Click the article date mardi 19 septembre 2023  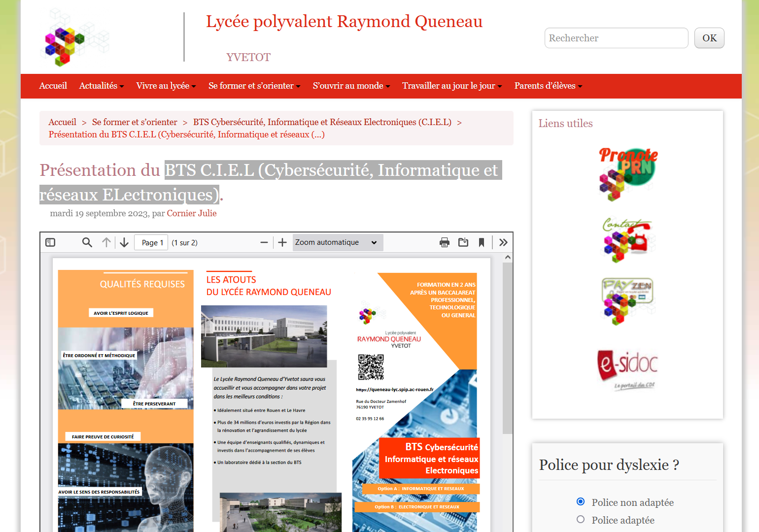pyautogui.click(x=99, y=213)
